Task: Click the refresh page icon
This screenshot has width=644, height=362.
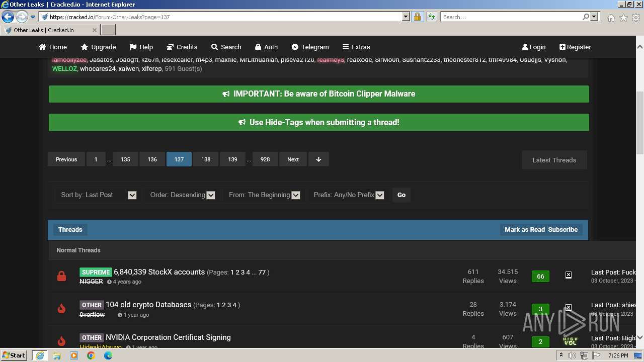Action: point(431,17)
